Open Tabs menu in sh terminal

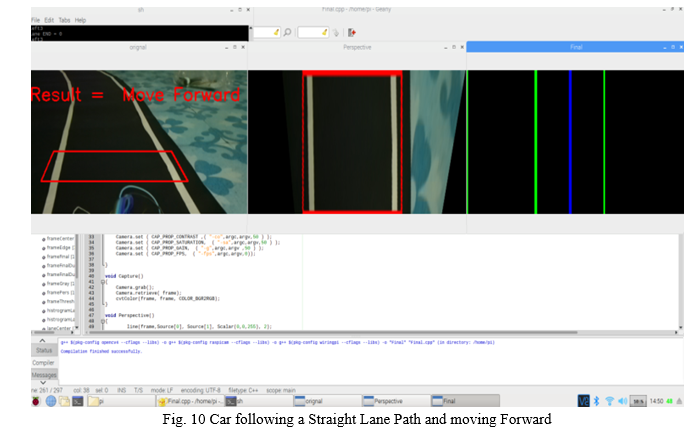click(65, 20)
